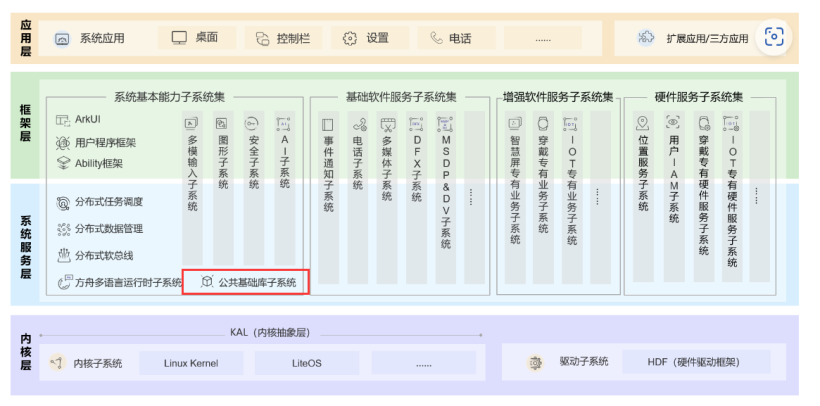Click the 框架层 layer label
Image resolution: width=820 pixels, height=406 pixels.
click(26, 123)
